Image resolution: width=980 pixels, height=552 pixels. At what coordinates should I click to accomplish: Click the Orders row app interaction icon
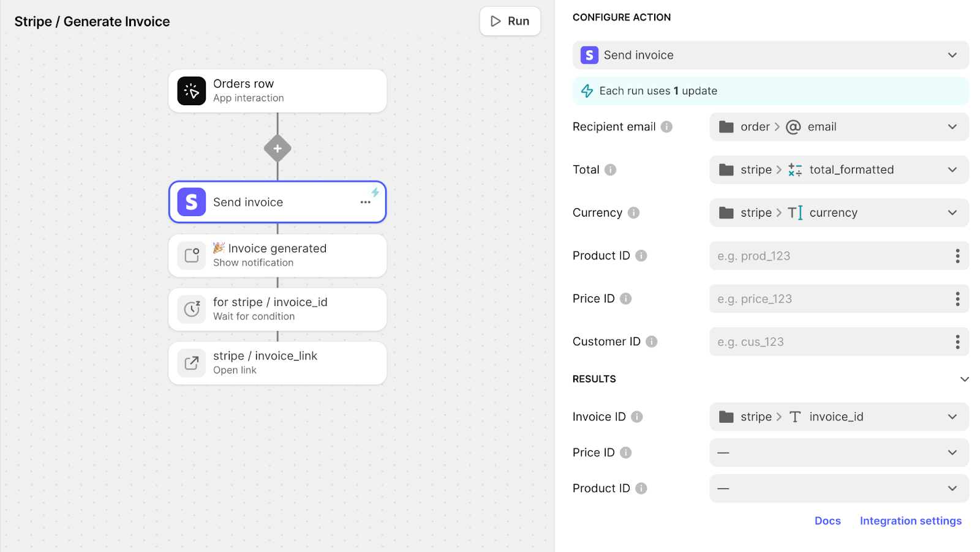click(x=192, y=91)
